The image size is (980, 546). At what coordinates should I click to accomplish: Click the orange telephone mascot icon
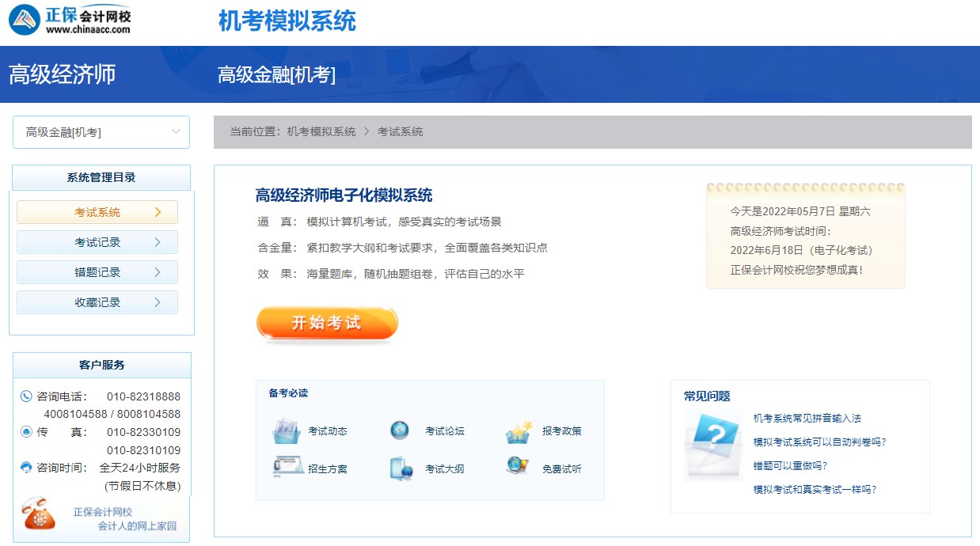coord(40,514)
